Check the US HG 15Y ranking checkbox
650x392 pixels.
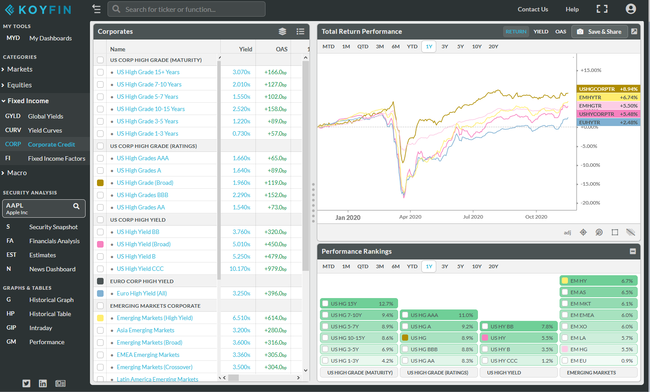click(x=325, y=304)
